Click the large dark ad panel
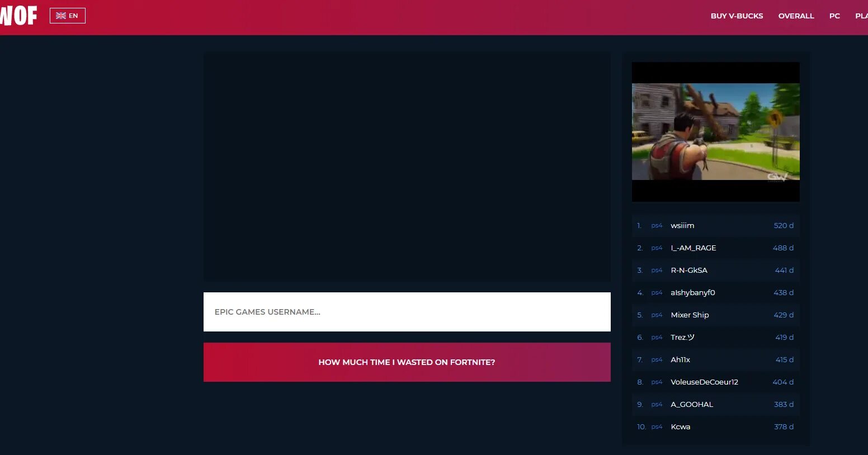The image size is (868, 455). (x=407, y=167)
